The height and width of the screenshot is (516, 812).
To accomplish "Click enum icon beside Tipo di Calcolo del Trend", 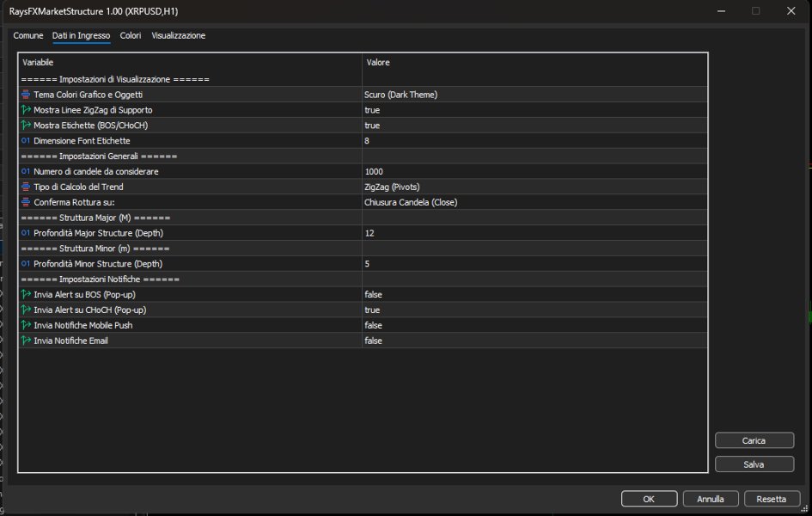I will (x=26, y=187).
